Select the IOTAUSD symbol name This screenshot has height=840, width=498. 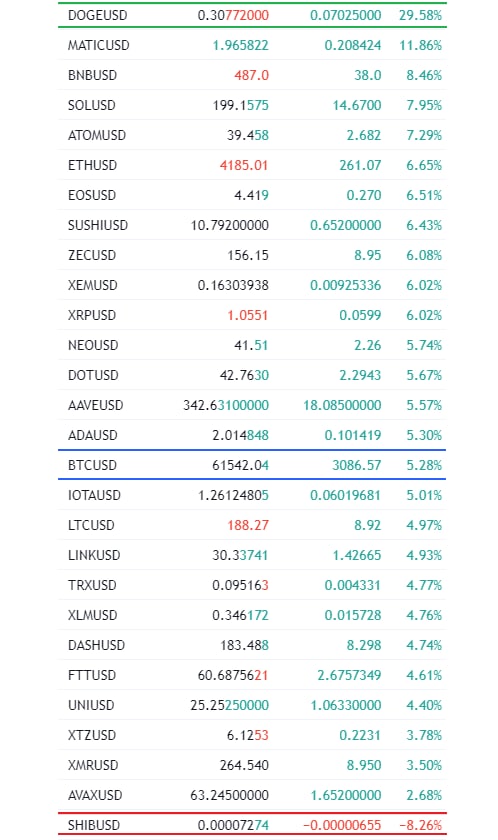pyautogui.click(x=94, y=495)
